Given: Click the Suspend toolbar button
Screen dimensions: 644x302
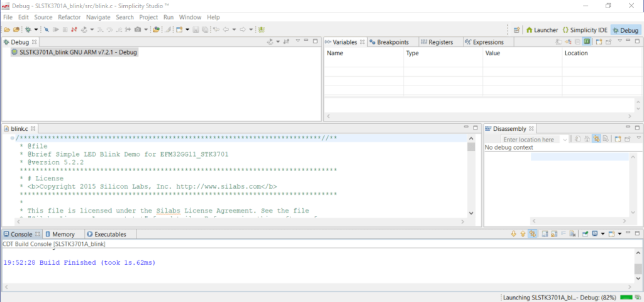Looking at the screenshot, I should (x=65, y=30).
